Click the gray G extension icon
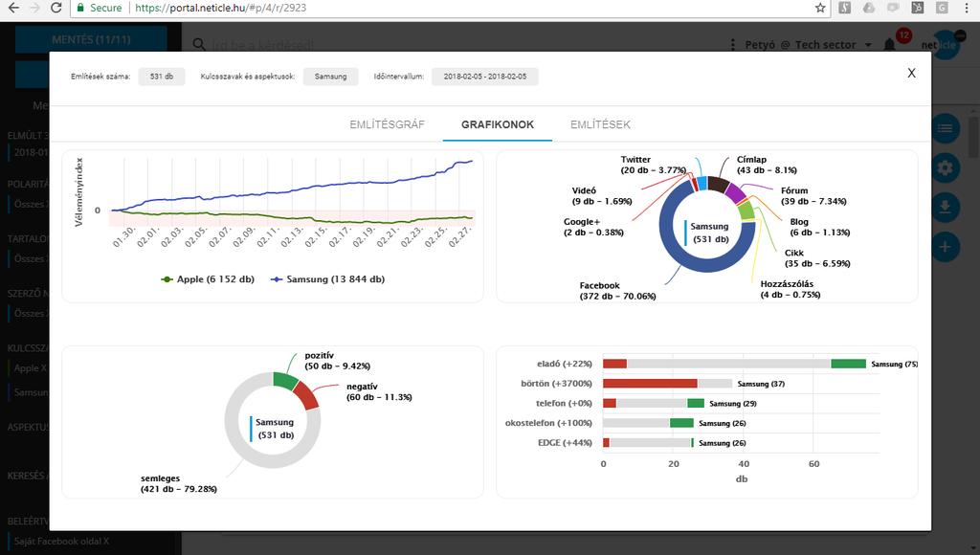Viewport: 980px width, 555px height. [942, 8]
